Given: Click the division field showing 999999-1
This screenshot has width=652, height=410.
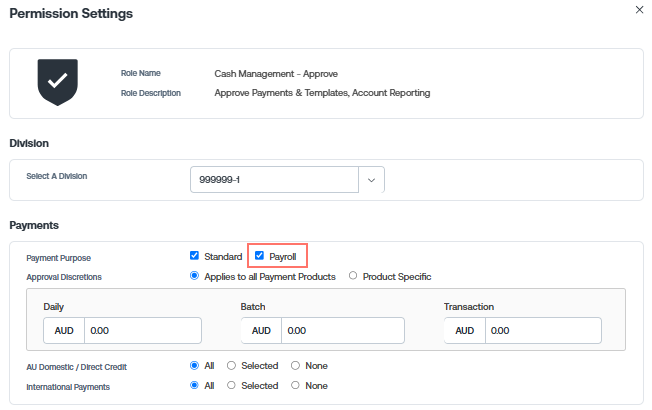Looking at the screenshot, I should [x=274, y=180].
